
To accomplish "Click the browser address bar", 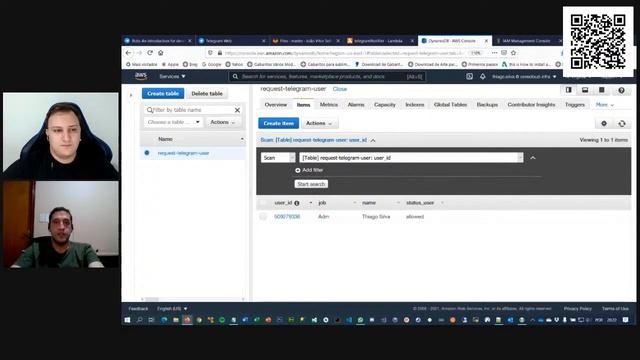I will point(343,53).
